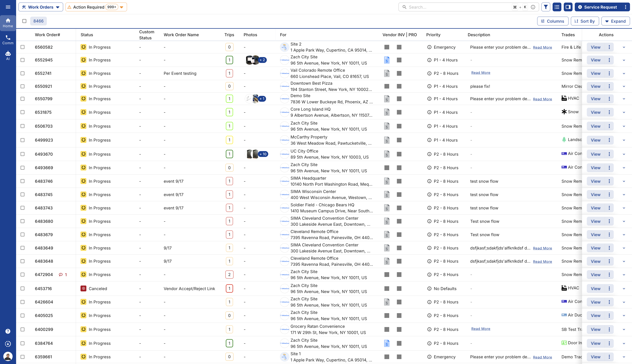Open the user profile avatar

pos(8,356)
